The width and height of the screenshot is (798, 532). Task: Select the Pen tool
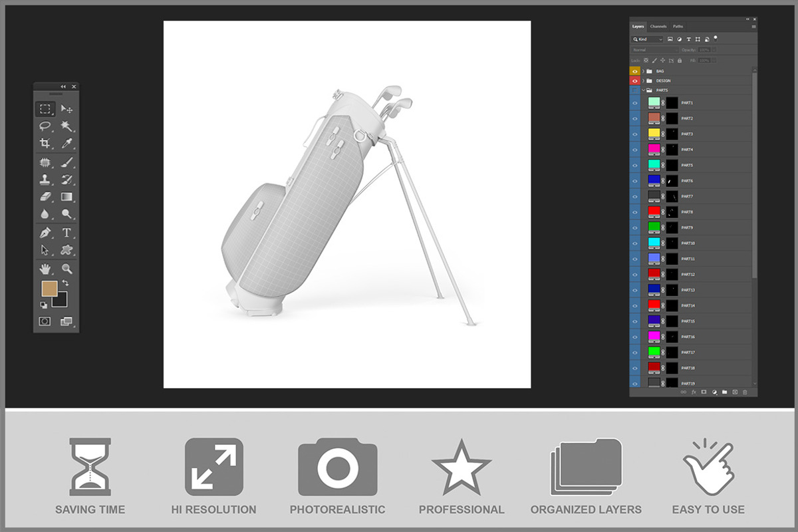tap(45, 233)
